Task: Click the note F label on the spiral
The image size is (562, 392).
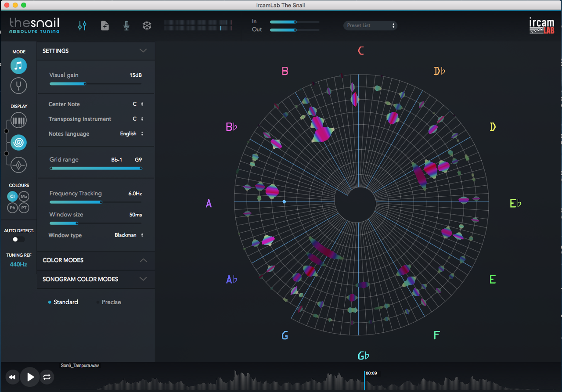Action: (x=436, y=335)
